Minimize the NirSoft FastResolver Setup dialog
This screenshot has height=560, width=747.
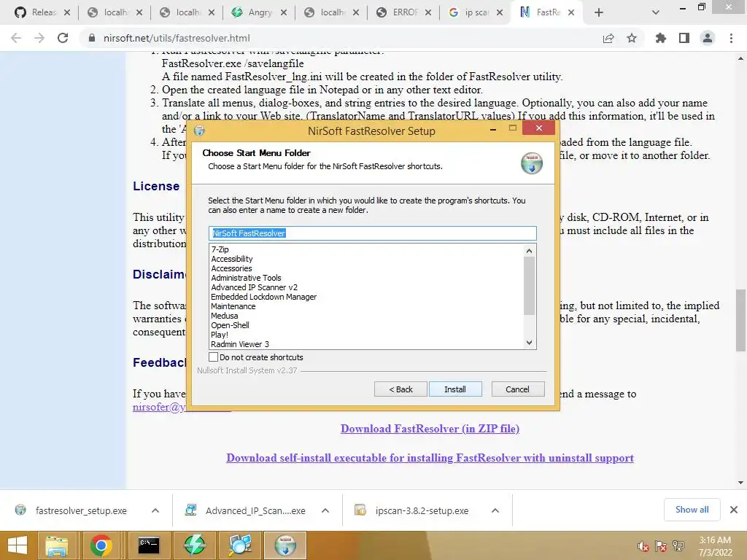click(493, 128)
